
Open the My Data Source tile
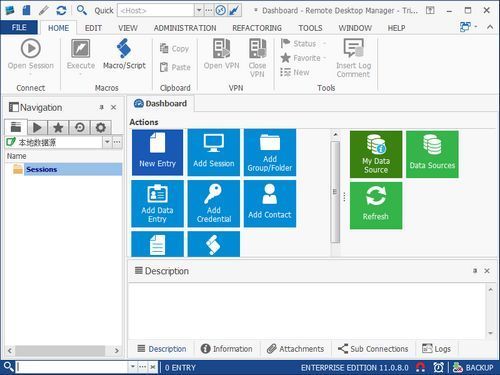coord(376,154)
